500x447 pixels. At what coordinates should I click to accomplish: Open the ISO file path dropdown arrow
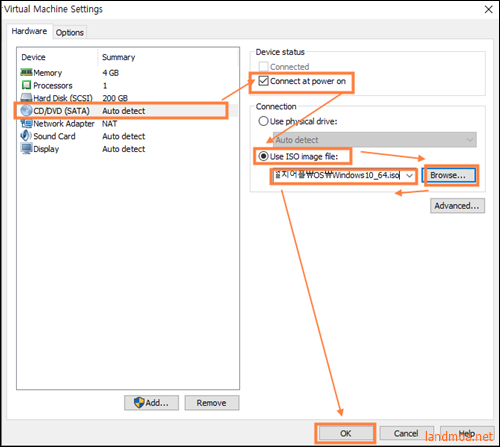click(409, 175)
